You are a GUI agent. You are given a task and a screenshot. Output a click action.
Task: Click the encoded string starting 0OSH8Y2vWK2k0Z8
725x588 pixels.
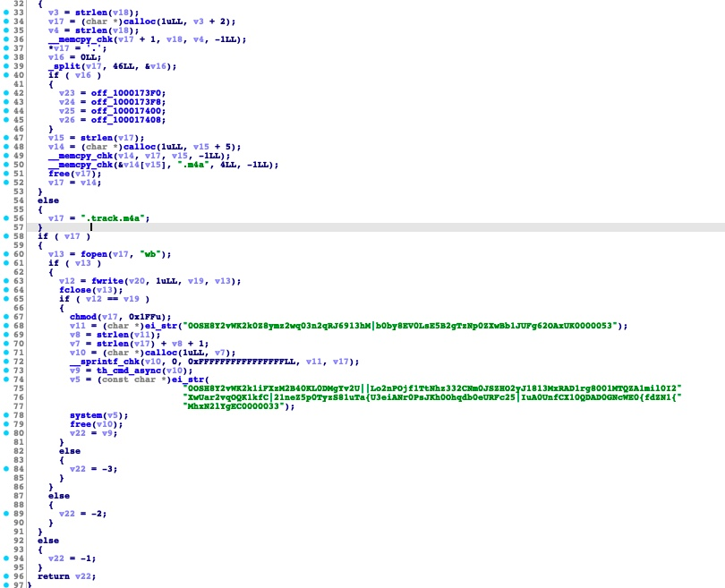(399, 326)
